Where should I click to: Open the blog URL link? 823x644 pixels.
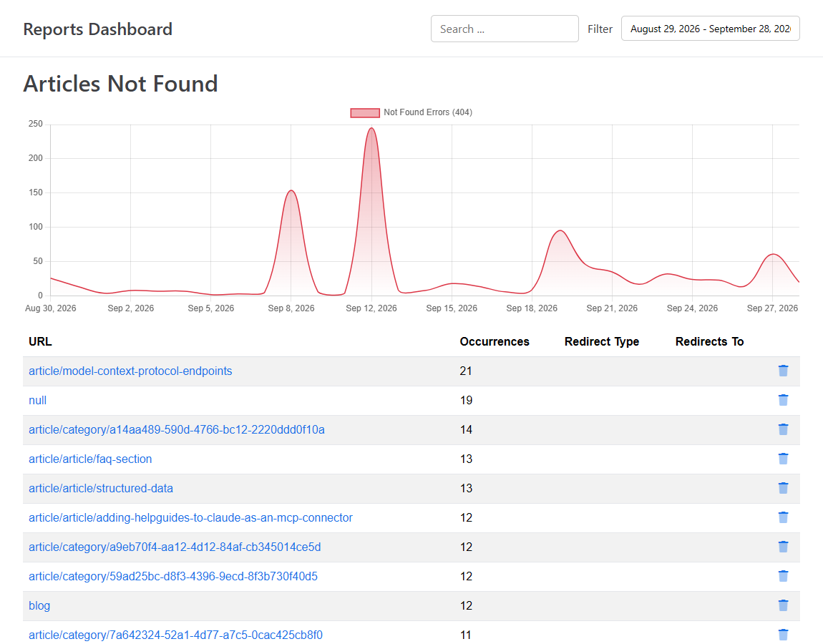click(x=39, y=606)
